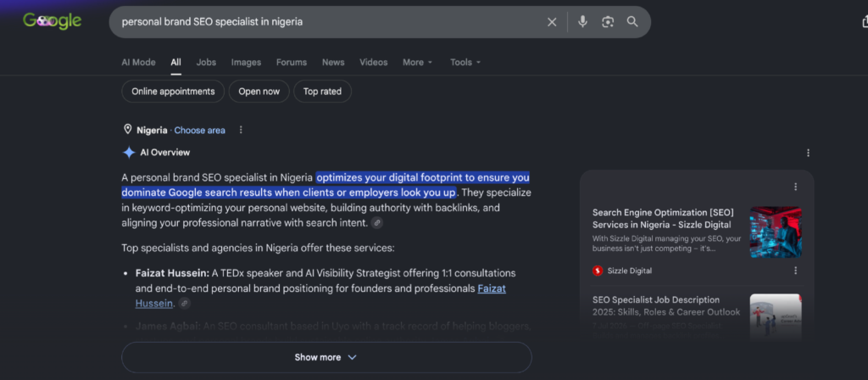The height and width of the screenshot is (380, 868).
Task: Apply the Open now filter chip
Action: (x=259, y=92)
